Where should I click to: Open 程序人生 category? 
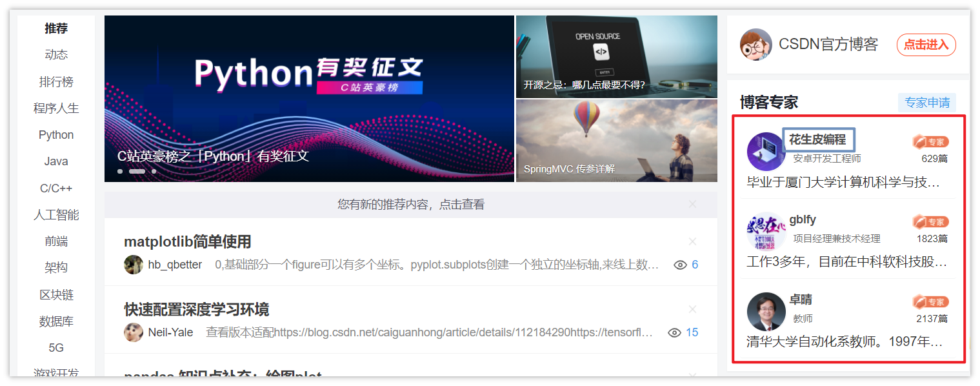56,108
